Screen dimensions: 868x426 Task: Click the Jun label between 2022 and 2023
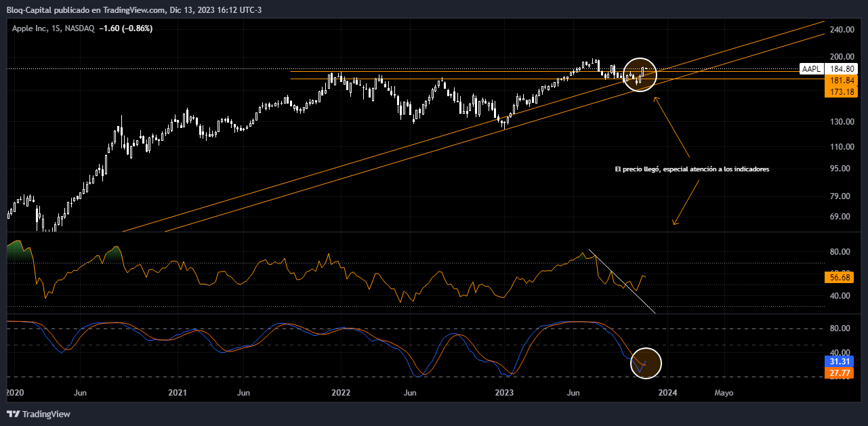409,393
